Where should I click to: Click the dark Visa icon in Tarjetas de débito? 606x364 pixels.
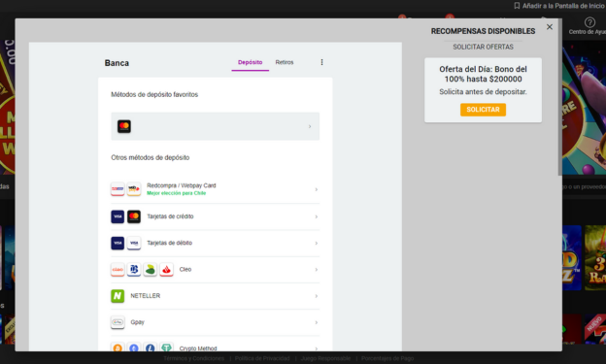(x=118, y=243)
